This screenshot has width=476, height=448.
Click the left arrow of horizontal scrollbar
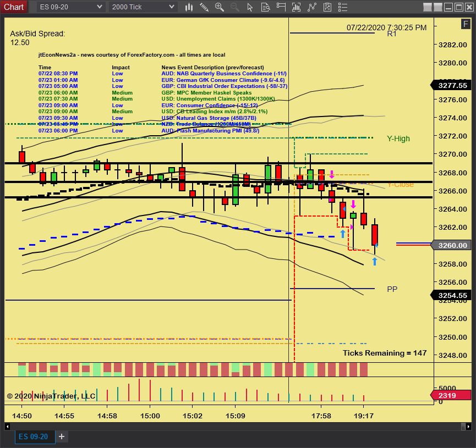click(7, 427)
